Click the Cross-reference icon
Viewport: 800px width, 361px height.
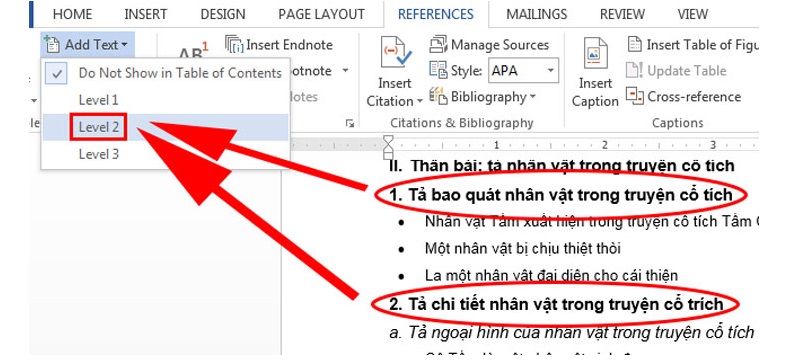[634, 96]
